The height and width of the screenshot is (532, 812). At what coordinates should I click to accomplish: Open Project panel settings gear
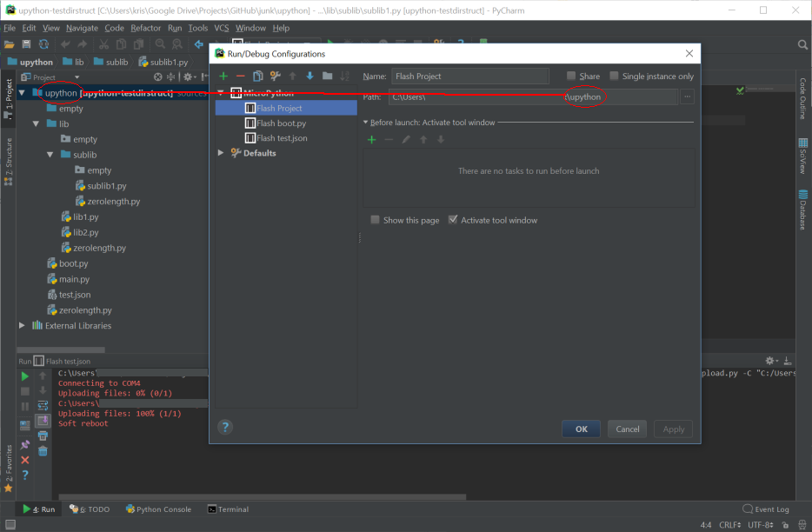coord(189,77)
